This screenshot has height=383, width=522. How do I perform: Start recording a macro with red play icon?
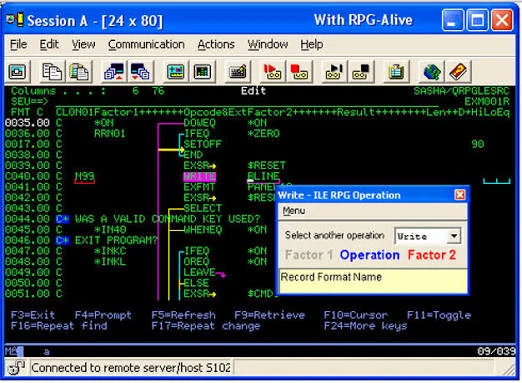coord(272,71)
